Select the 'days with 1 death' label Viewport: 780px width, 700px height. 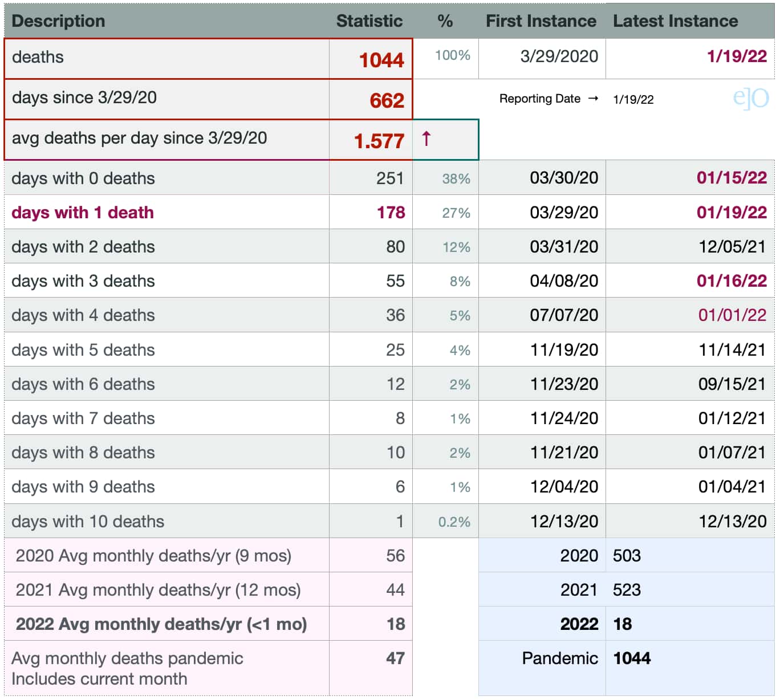click(83, 213)
